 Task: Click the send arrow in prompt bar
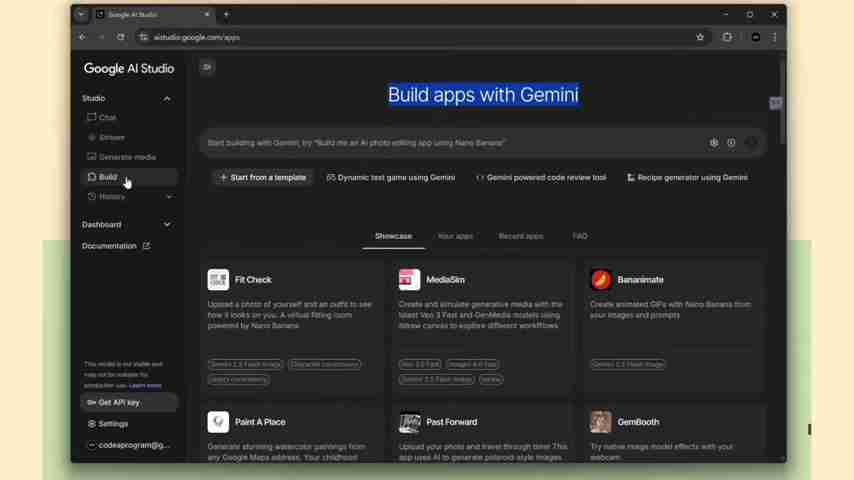751,143
